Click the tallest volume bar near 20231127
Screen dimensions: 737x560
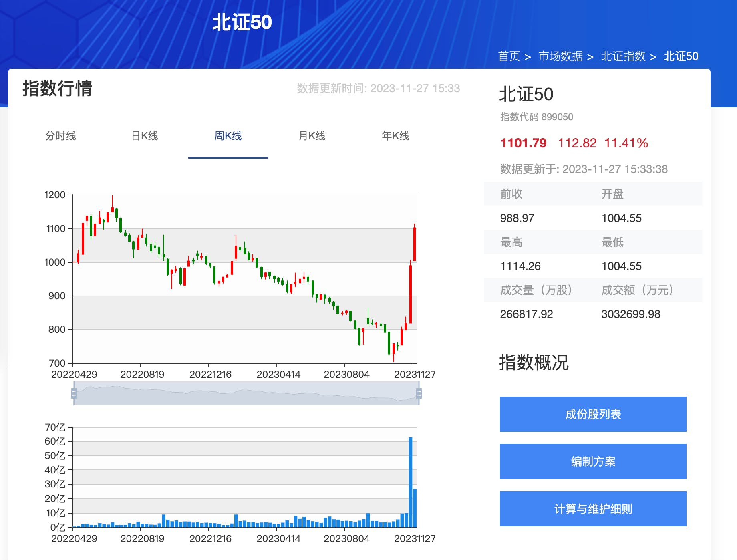(411, 482)
